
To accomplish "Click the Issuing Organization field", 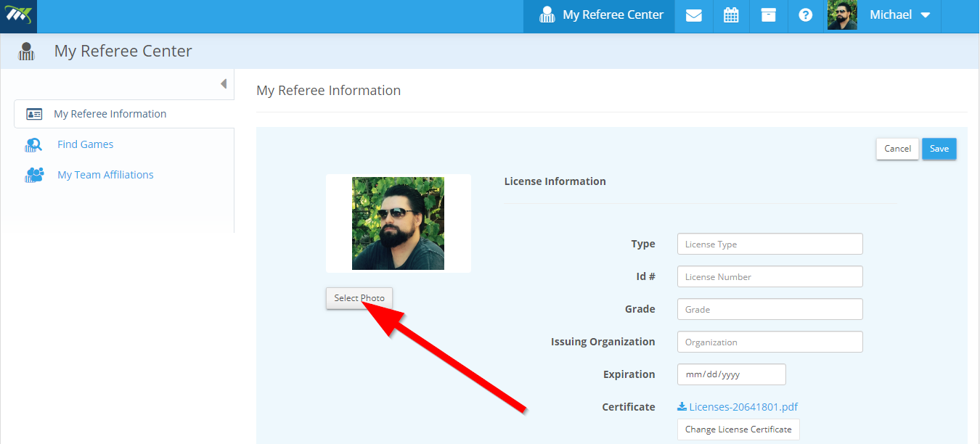I will click(x=770, y=342).
